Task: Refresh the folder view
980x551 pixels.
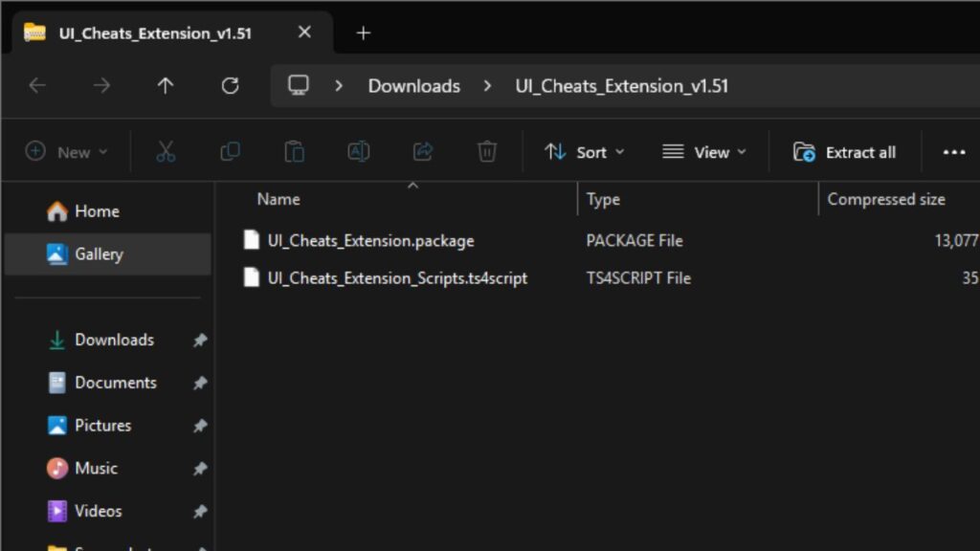Action: tap(230, 85)
